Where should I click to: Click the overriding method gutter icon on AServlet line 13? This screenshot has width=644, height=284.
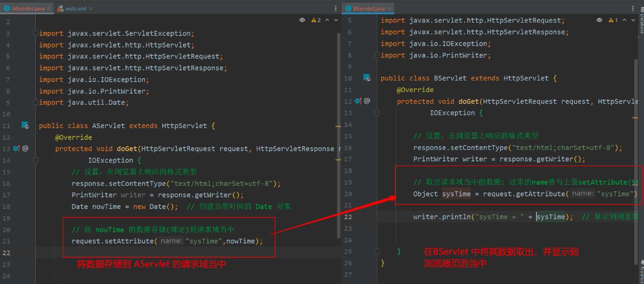coord(17,149)
